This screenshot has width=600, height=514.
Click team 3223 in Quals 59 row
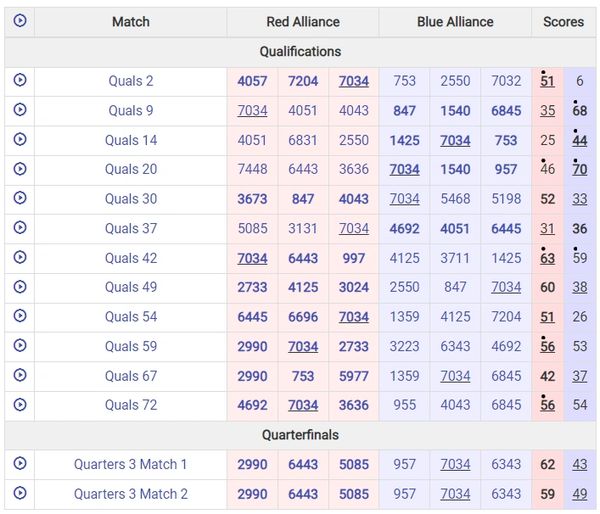pos(404,347)
